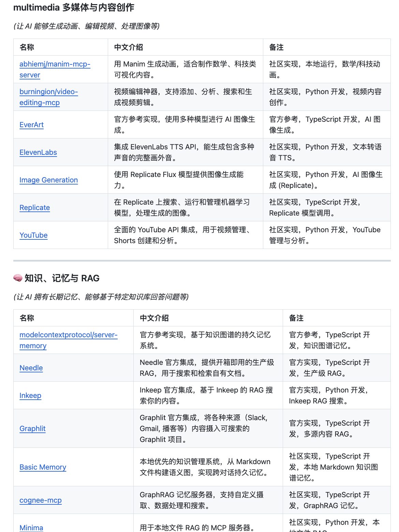Select note 社区实现，Python 开发，视频内容创作
The width and height of the screenshot is (399, 532).
tap(325, 97)
